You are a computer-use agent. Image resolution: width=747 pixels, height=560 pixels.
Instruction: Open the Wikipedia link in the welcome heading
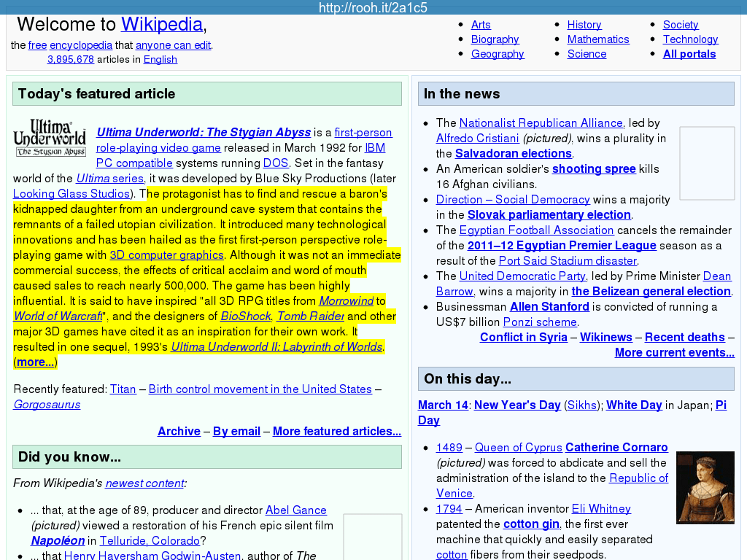161,24
